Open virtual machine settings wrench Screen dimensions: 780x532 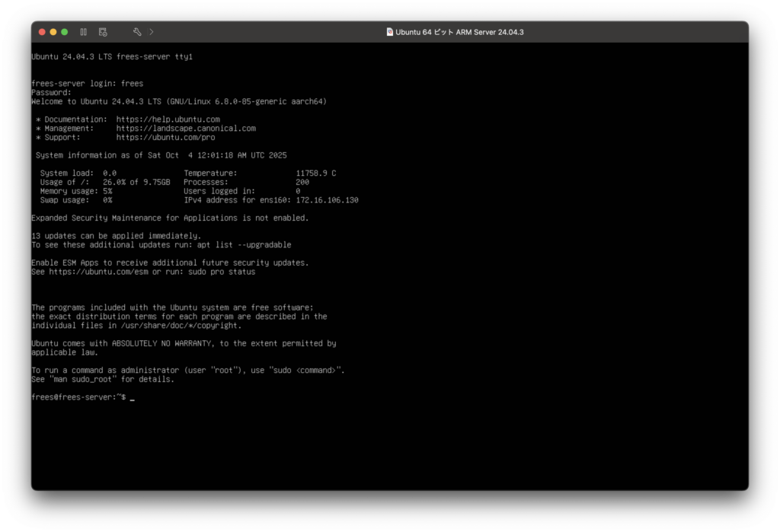pos(137,32)
